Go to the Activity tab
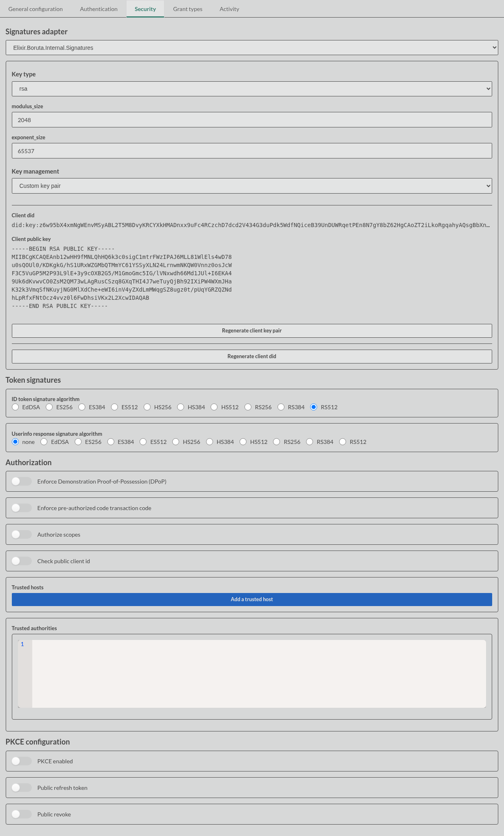The height and width of the screenshot is (836, 504). pos(229,9)
